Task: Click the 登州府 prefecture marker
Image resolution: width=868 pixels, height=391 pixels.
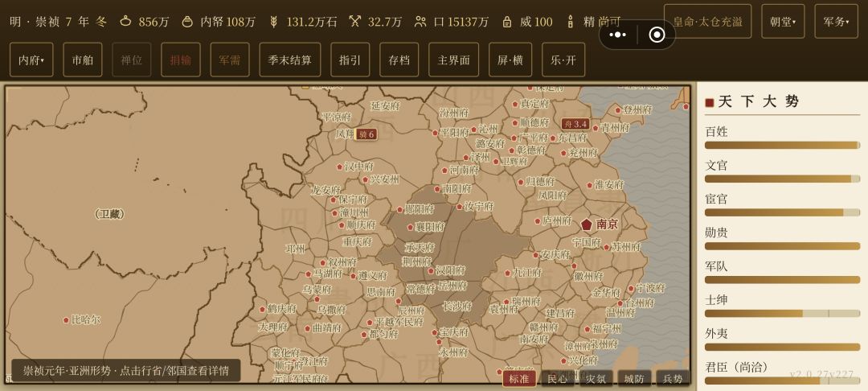Action: (x=618, y=110)
